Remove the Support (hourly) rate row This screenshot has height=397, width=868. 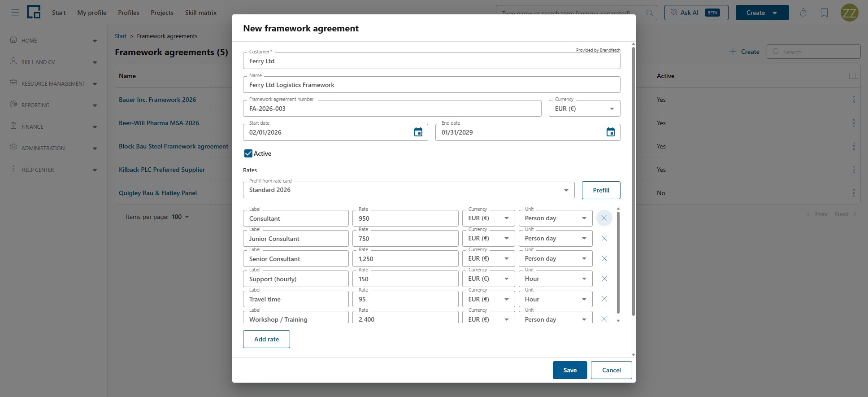click(x=604, y=279)
